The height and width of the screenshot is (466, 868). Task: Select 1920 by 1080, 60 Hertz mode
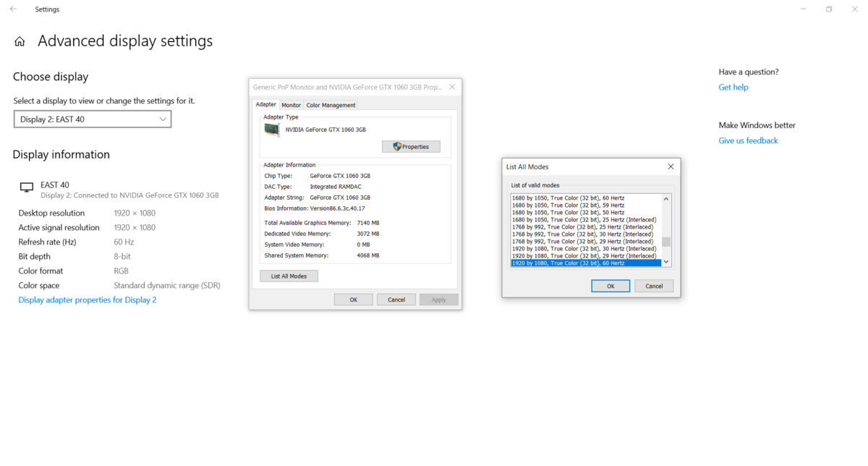[x=586, y=263]
